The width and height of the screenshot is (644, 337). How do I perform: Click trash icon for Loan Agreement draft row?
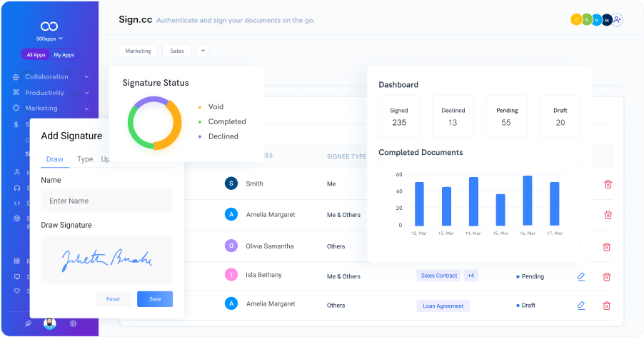click(x=607, y=306)
